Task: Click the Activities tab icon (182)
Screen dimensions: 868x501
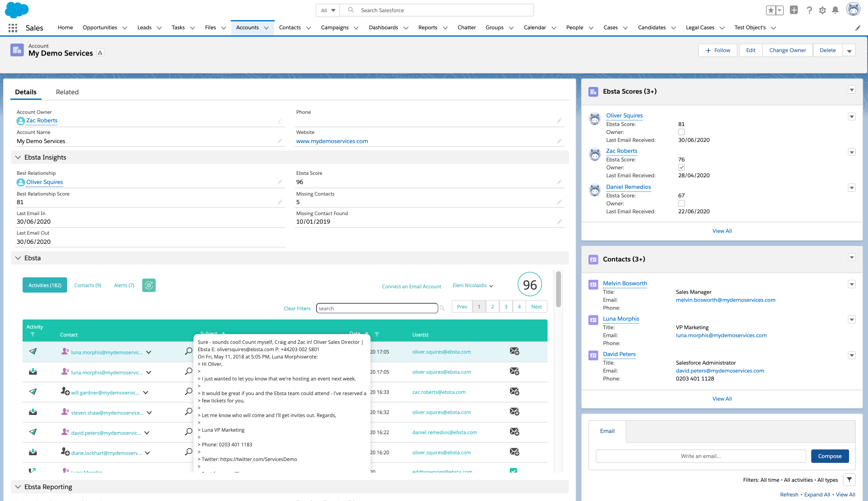Action: point(45,285)
